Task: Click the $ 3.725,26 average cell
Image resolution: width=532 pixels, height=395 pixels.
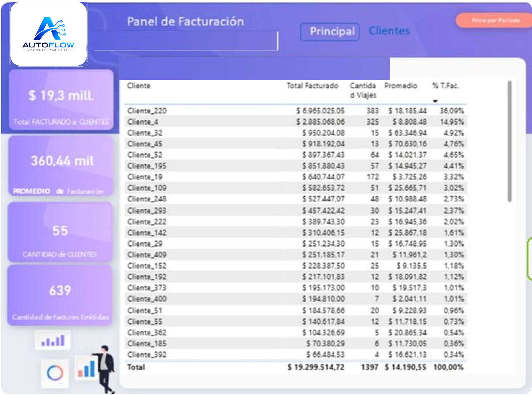Action: tap(410, 177)
